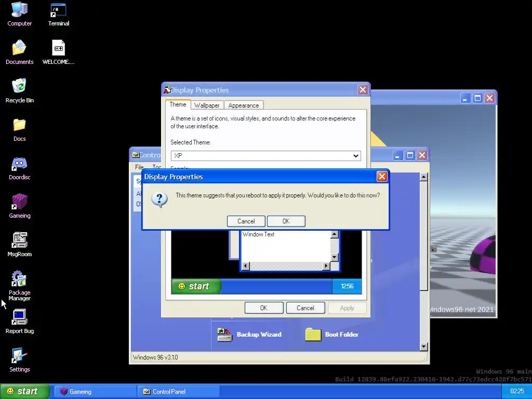The image size is (532, 399).
Task: Click the preview horizontal scroll left arrow
Action: pyautogui.click(x=245, y=266)
